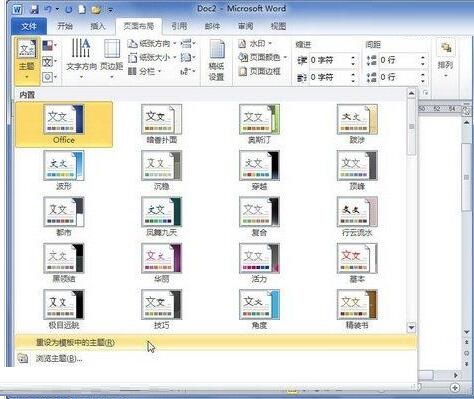
Task: Open the 文字方向 text direction tool
Action: [81, 58]
